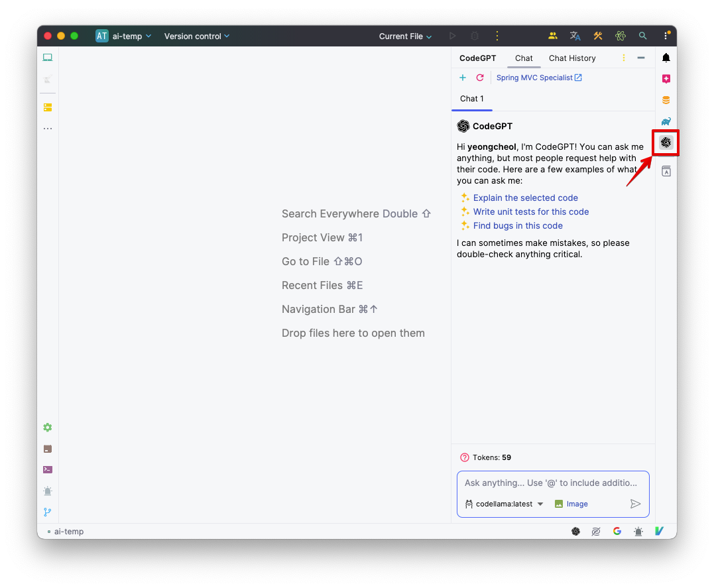
Task: Click the Translate toolbar icon
Action: [575, 36]
